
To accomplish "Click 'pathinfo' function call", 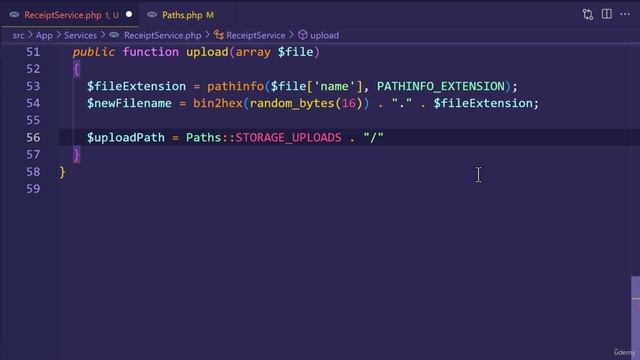I will click(x=236, y=87).
